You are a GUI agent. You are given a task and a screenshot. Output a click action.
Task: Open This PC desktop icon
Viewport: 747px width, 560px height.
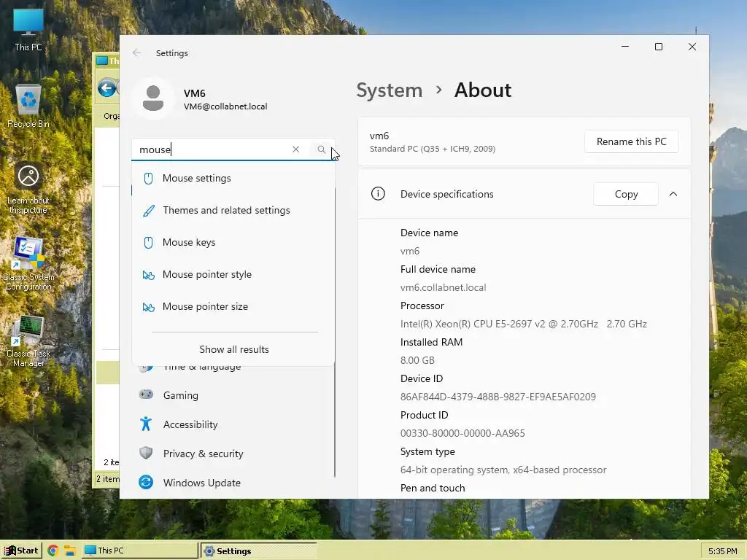click(x=28, y=30)
